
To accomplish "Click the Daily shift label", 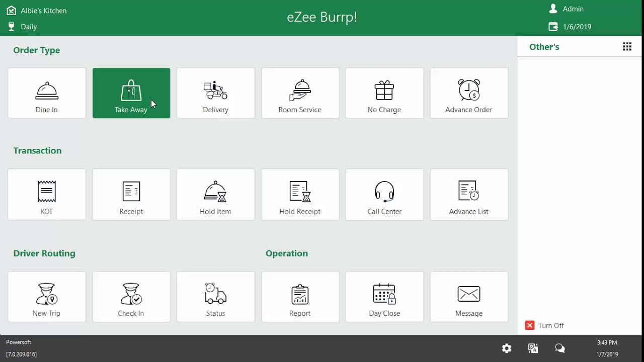I will tap(29, 27).
